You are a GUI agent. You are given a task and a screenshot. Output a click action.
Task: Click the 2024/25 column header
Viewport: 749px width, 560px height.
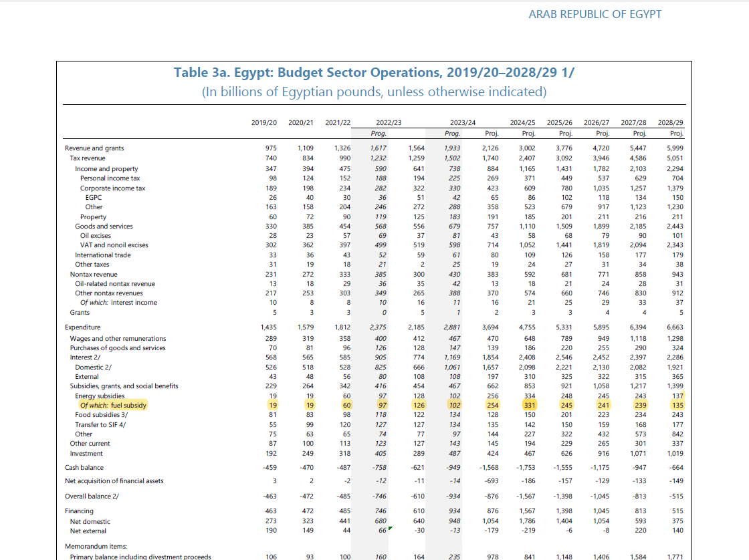pos(522,123)
